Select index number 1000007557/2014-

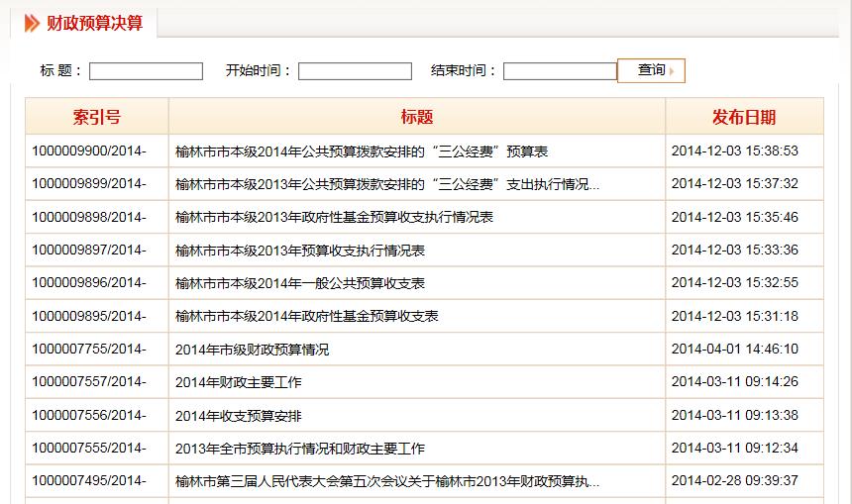[x=89, y=382]
